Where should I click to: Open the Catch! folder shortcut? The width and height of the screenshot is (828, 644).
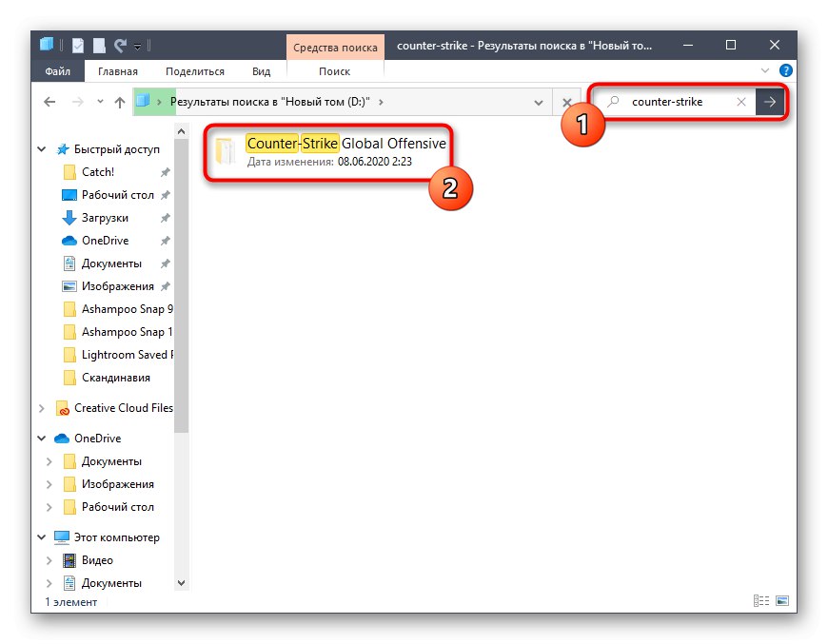point(98,172)
